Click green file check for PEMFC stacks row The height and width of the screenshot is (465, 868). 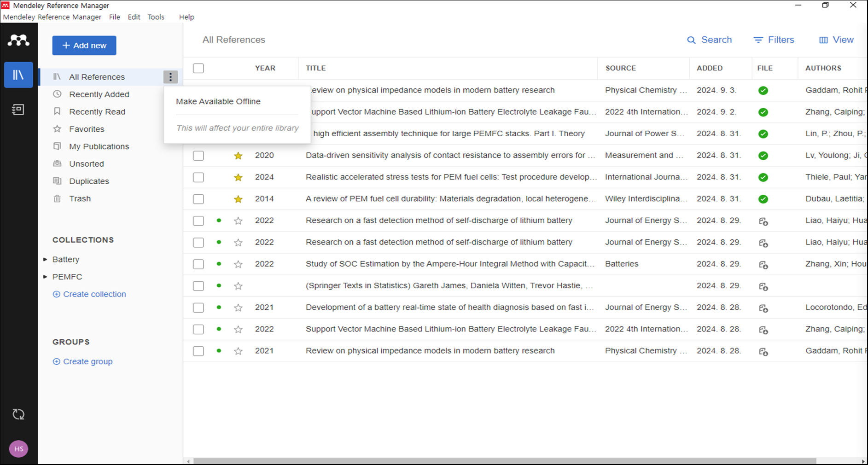pyautogui.click(x=763, y=134)
